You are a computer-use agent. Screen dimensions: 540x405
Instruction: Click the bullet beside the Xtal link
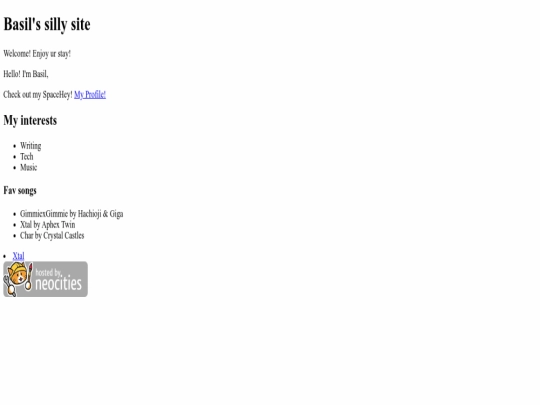(x=4, y=256)
